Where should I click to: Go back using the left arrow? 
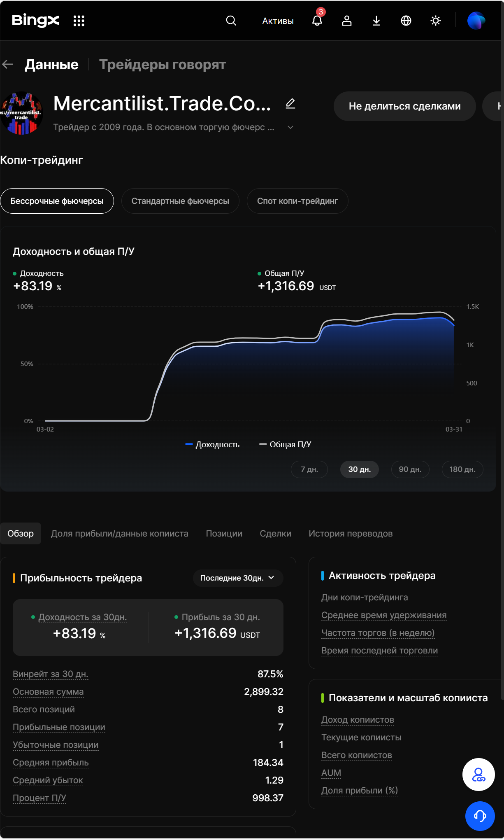(8, 64)
